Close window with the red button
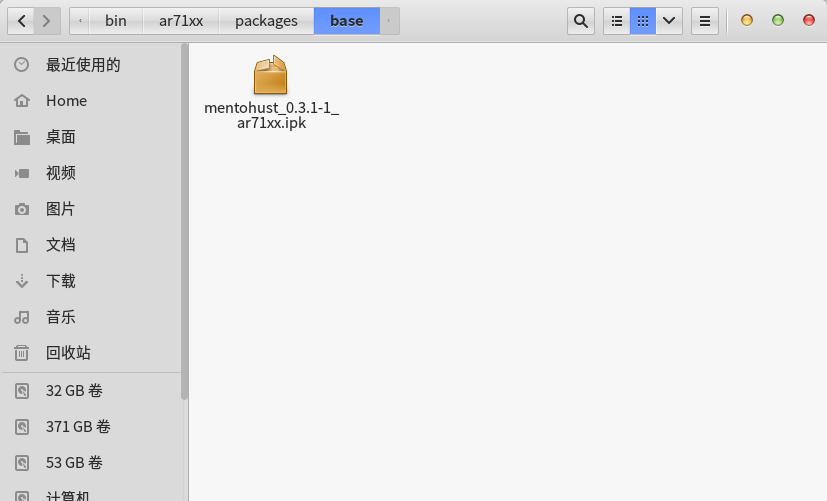Image resolution: width=827 pixels, height=501 pixels. 809,21
